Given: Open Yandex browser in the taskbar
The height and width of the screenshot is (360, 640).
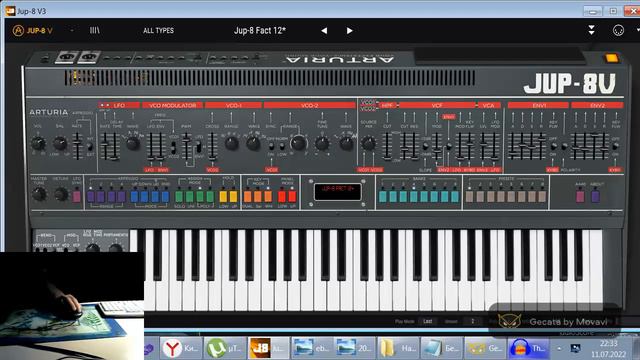Looking at the screenshot, I should [x=180, y=348].
